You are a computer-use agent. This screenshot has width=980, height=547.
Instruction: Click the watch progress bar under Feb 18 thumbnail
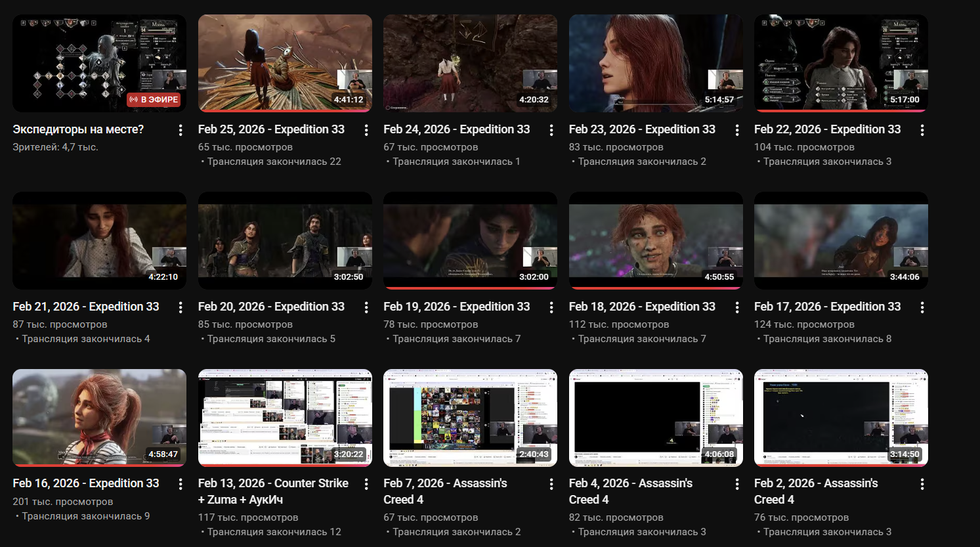(x=656, y=288)
